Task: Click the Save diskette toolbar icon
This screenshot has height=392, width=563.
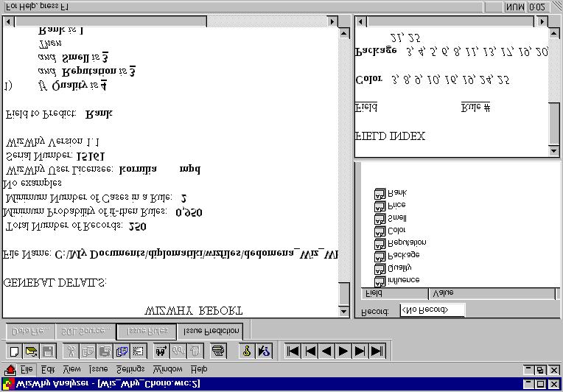Action: pyautogui.click(x=48, y=351)
